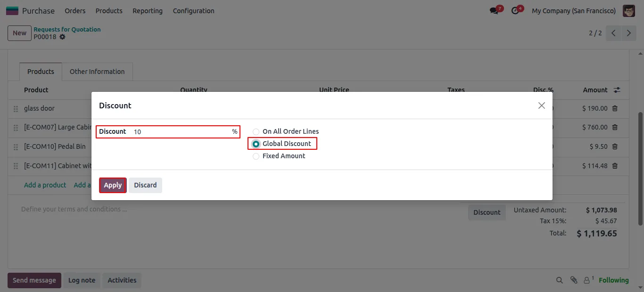The image size is (644, 292).
Task: Create a New record
Action: 19,33
